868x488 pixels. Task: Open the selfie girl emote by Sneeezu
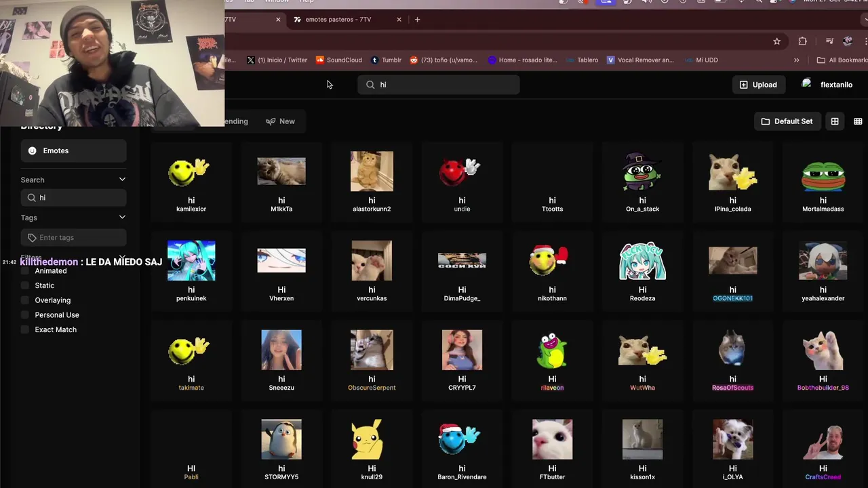click(281, 350)
